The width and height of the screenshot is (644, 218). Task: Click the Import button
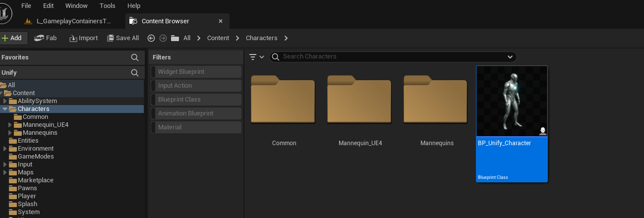pos(83,38)
